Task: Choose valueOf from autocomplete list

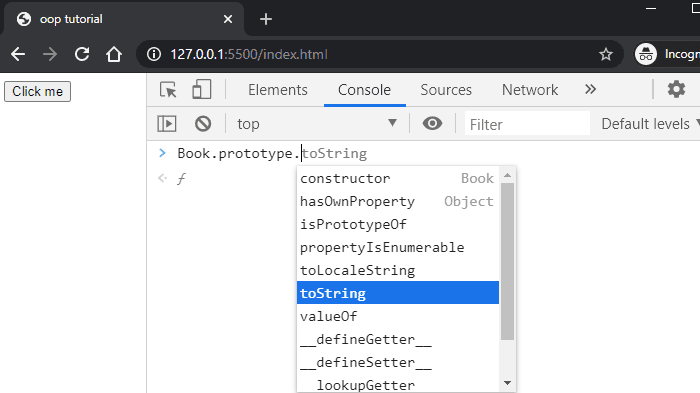Action: point(398,316)
